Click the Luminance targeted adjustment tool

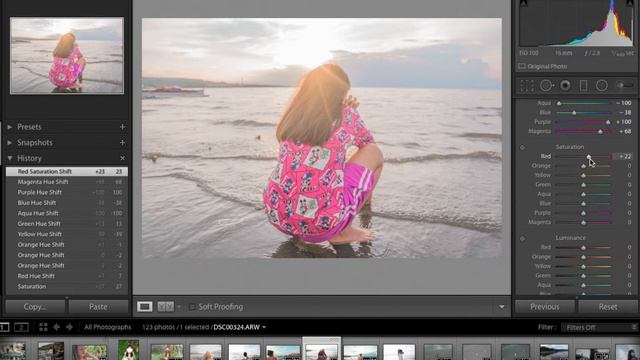coord(522,238)
